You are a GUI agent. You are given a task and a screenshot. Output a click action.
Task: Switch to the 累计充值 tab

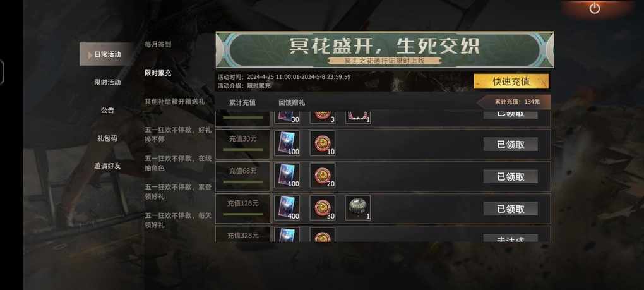click(x=242, y=102)
